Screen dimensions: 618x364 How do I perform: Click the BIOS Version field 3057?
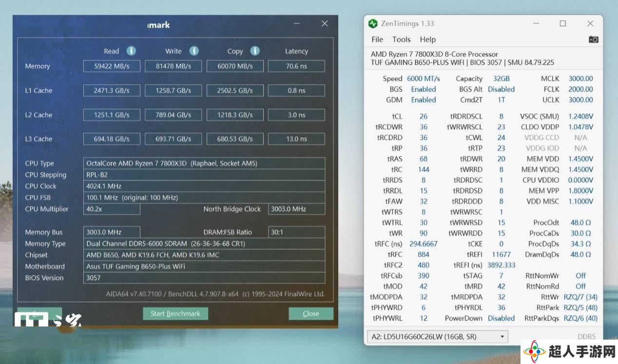coord(204,278)
